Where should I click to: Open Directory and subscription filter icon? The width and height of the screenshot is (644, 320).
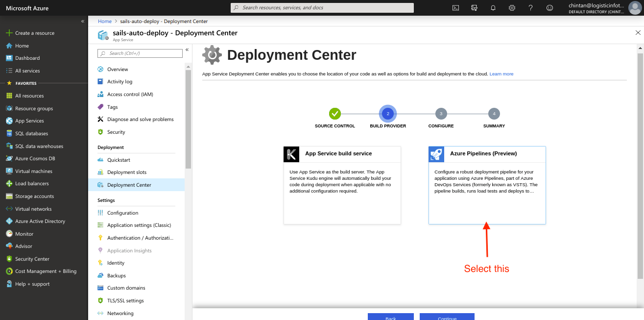coord(474,8)
